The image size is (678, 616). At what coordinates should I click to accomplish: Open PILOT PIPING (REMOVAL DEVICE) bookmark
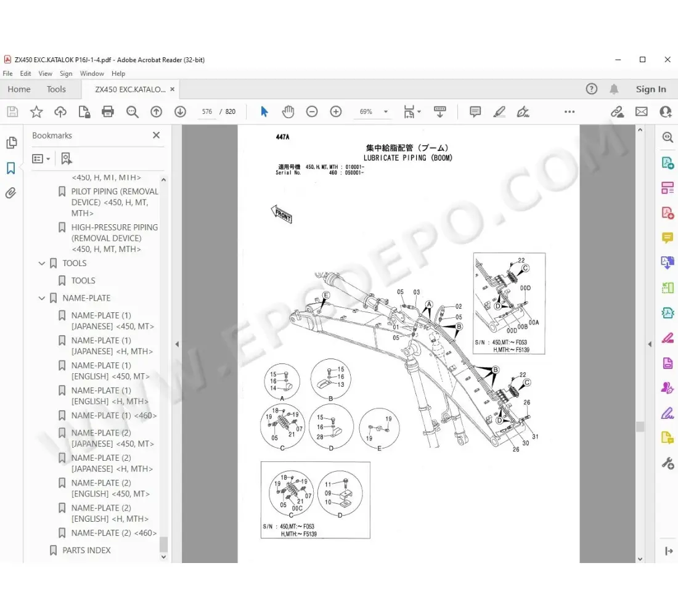[115, 202]
